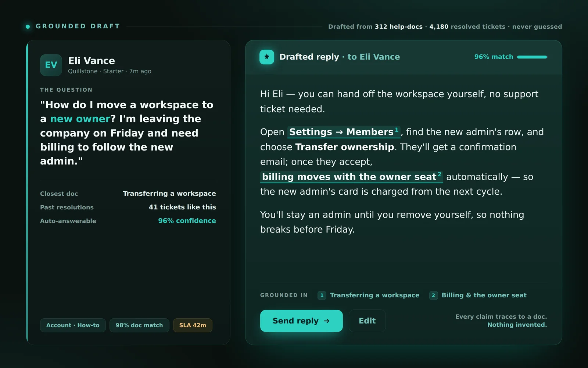588x368 pixels.
Task: Click the '312 help-docs' stat text
Action: pyautogui.click(x=399, y=26)
